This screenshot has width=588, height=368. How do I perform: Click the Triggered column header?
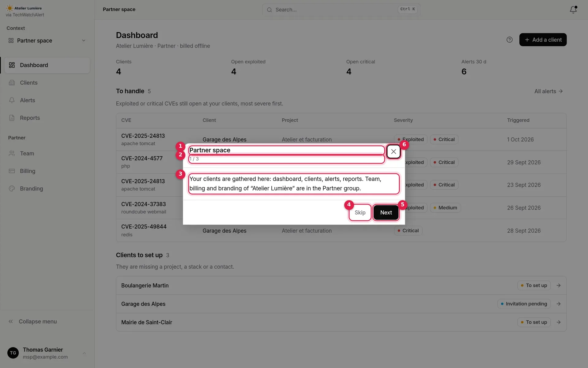[518, 120]
